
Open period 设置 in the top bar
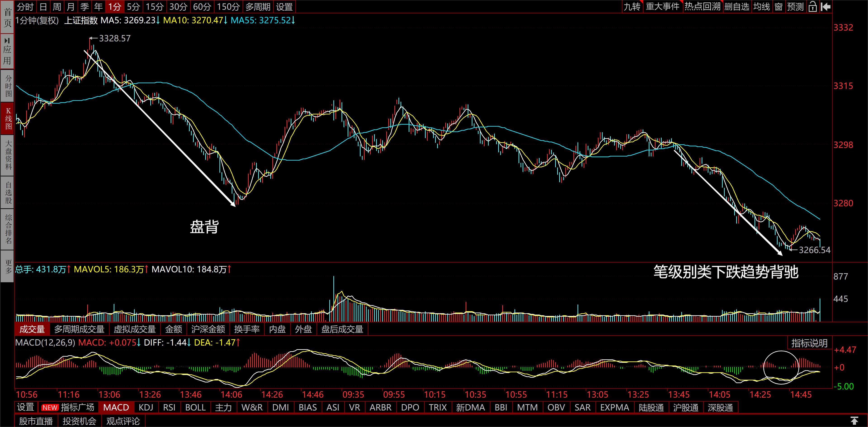(284, 7)
